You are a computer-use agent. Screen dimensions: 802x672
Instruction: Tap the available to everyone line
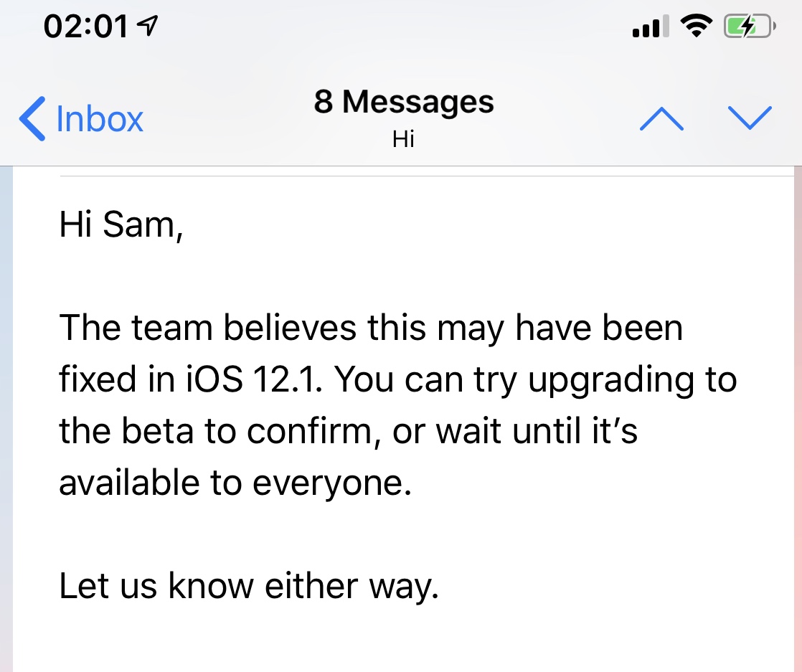point(235,483)
